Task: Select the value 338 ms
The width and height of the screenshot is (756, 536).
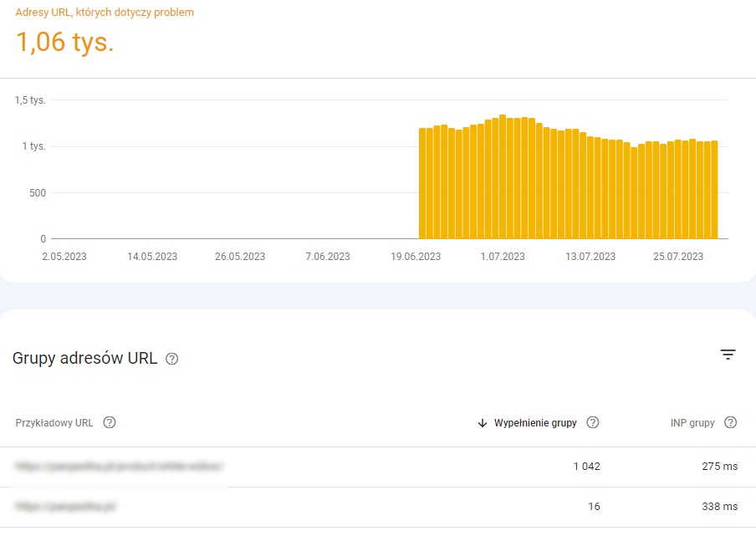Action: (719, 506)
